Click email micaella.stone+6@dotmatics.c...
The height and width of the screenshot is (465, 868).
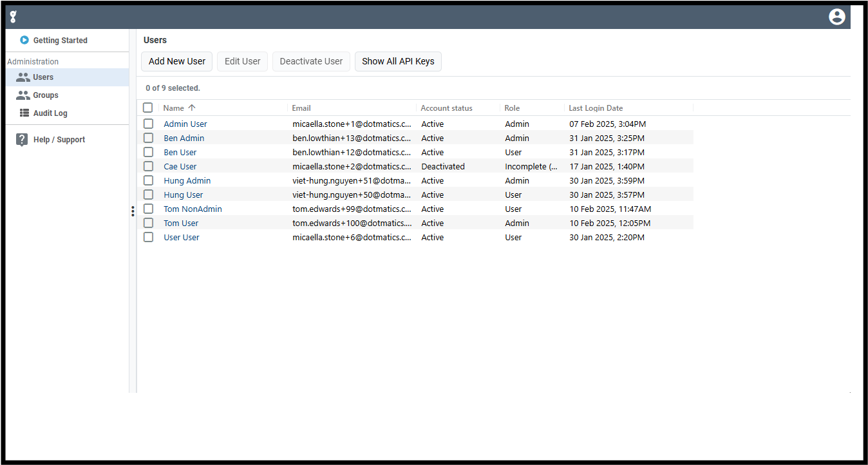click(x=352, y=238)
